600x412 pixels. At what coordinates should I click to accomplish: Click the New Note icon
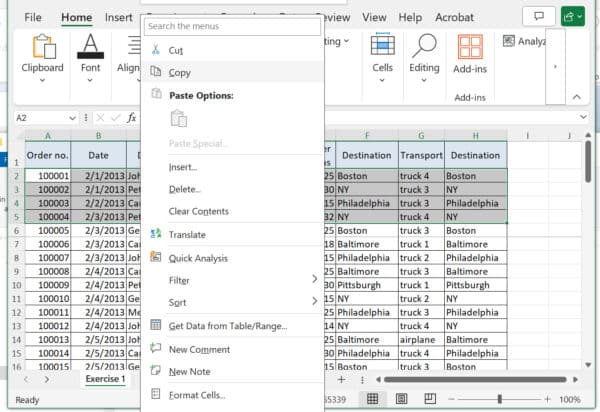(x=156, y=370)
